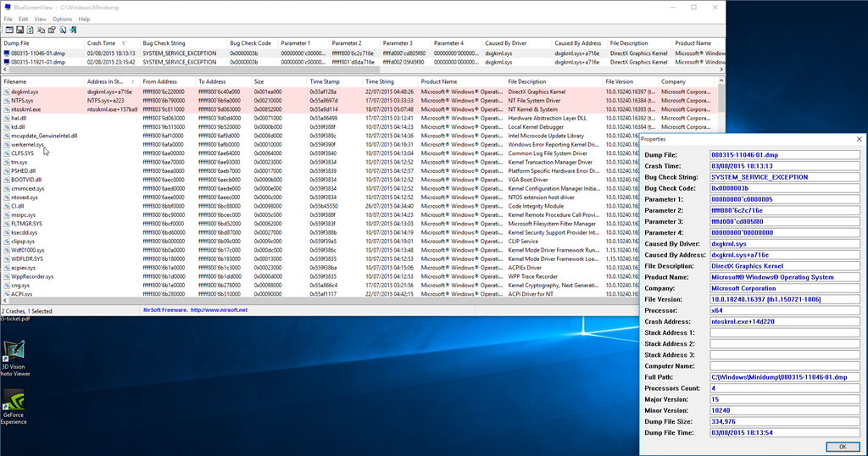Select the ntoskrnl.exe driver row
This screenshot has height=456, width=868.
pyautogui.click(x=359, y=109)
